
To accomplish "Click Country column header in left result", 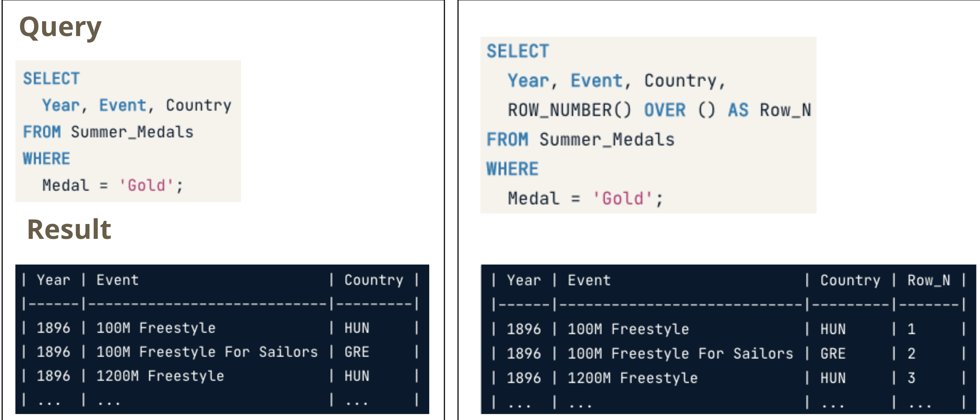I will pyautogui.click(x=374, y=280).
